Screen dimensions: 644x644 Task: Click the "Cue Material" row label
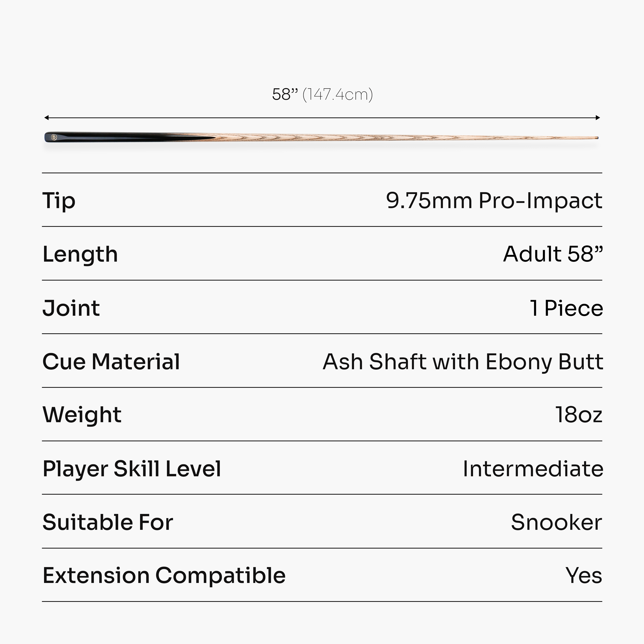(x=111, y=362)
